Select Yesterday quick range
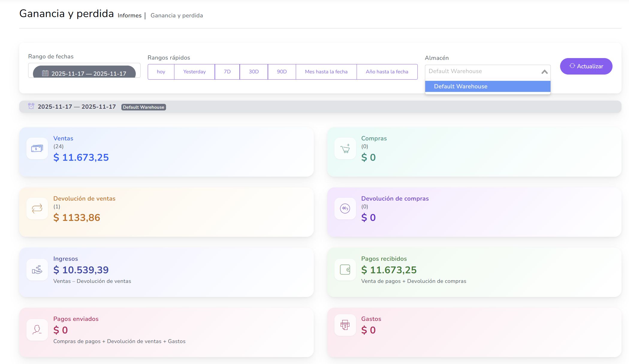 click(x=194, y=72)
